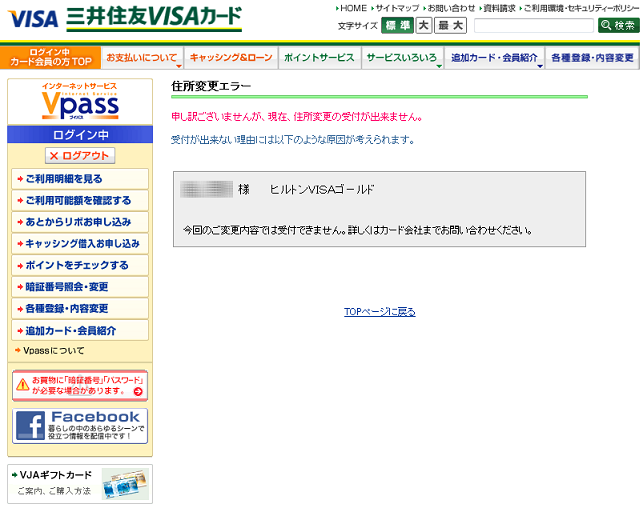Screen dimensions: 643x508
Task: Click the Vpass internet service logo
Action: 80,101
